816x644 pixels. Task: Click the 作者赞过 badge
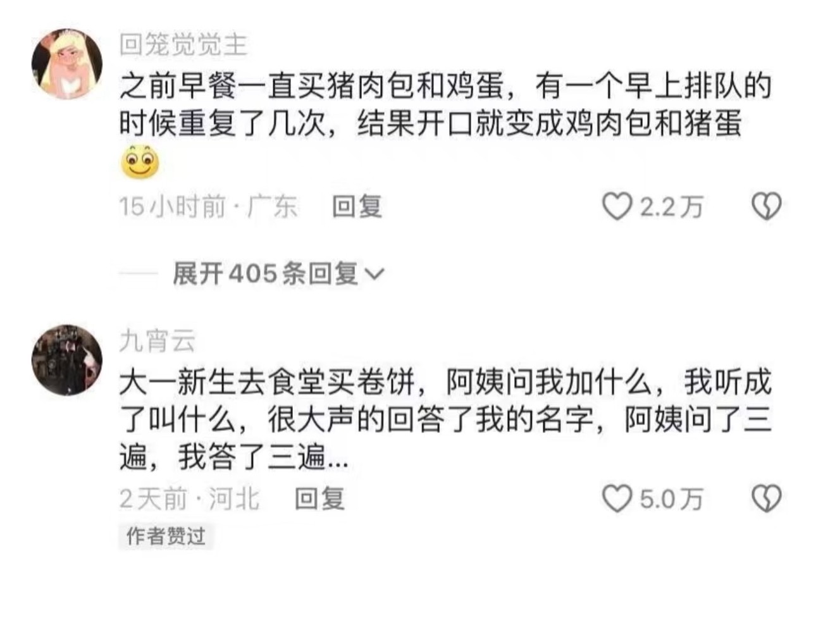pyautogui.click(x=166, y=536)
